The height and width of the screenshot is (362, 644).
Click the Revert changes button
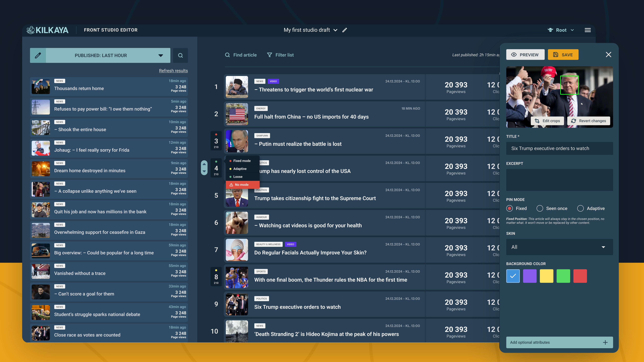(588, 121)
